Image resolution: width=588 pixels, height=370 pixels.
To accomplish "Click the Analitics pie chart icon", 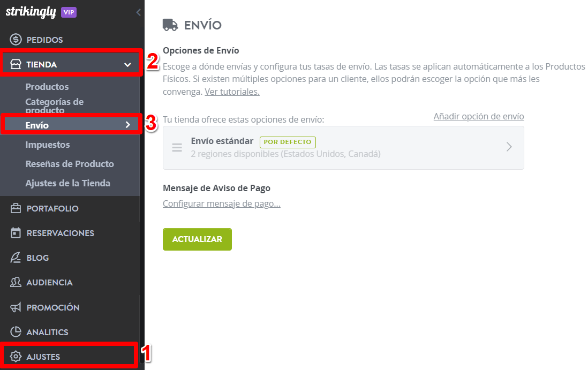I will click(16, 332).
